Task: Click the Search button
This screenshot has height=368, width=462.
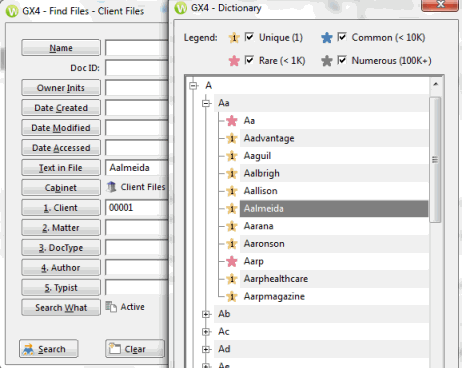Action: pos(49,349)
